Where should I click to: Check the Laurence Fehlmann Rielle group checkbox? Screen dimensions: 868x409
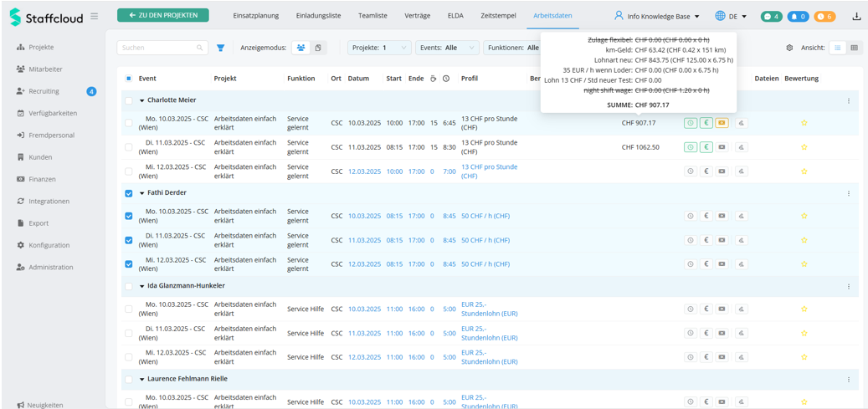point(128,380)
